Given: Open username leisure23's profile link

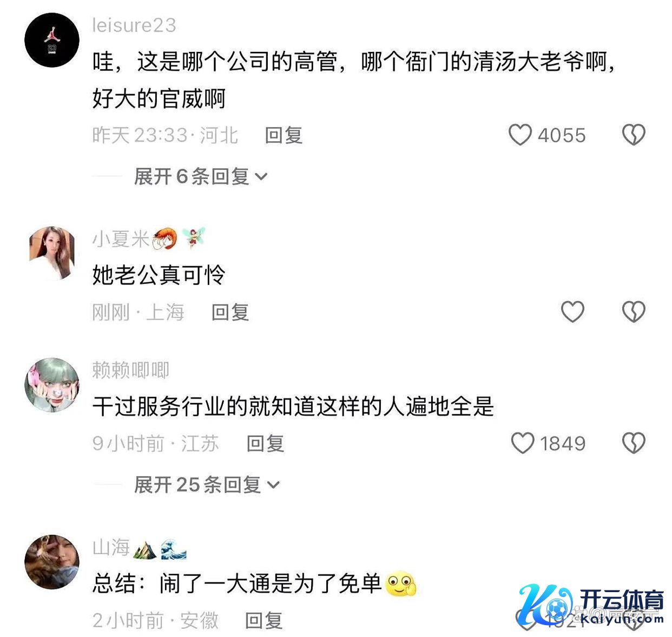Looking at the screenshot, I should pyautogui.click(x=134, y=25).
